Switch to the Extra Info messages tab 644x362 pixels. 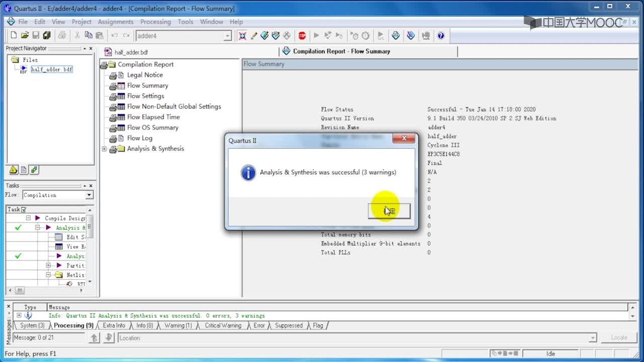114,325
